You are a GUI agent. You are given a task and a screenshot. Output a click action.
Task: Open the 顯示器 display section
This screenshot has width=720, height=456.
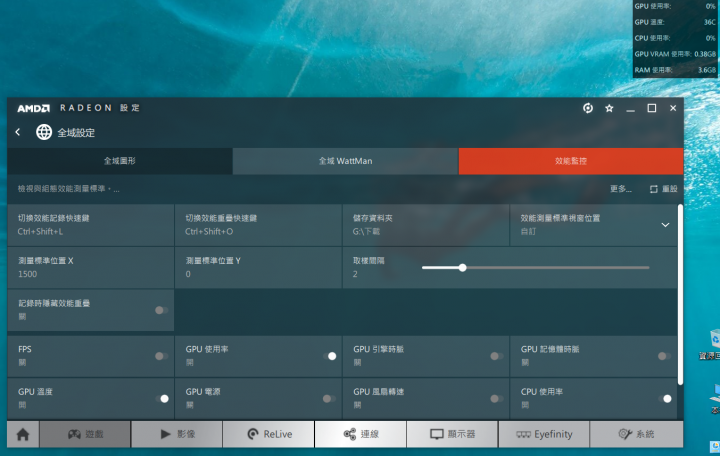452,434
